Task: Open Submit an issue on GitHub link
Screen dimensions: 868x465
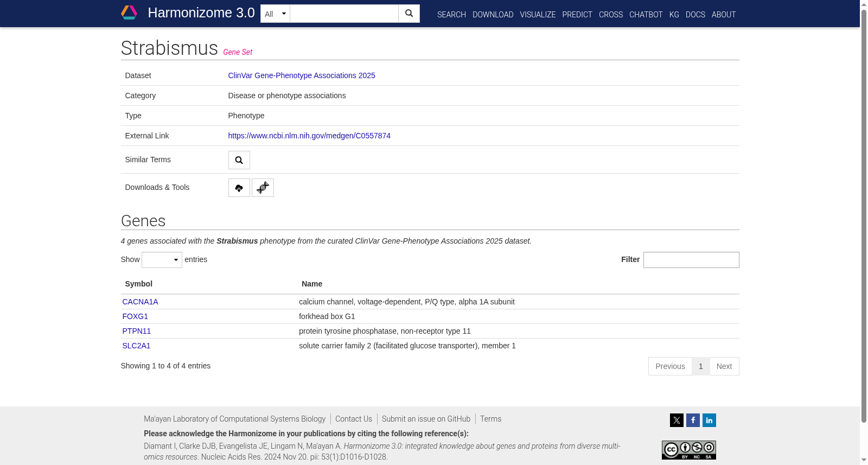Action: click(x=426, y=419)
